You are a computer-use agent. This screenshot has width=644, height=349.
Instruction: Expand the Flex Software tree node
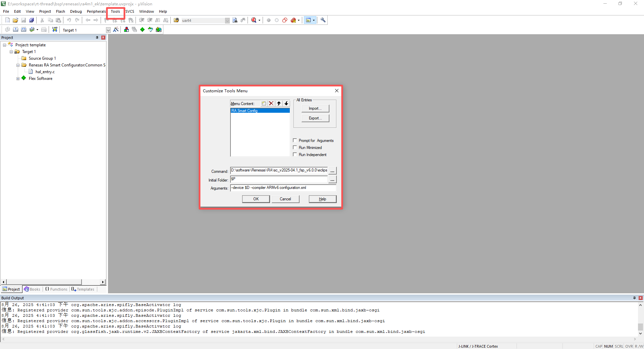(18, 79)
